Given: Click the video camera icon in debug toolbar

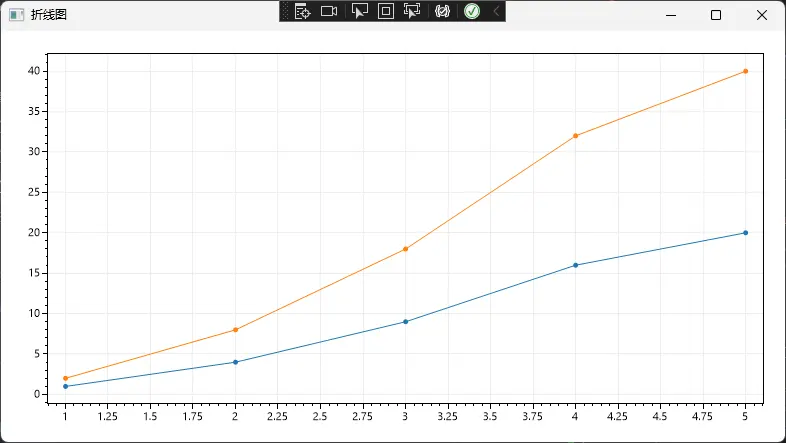Looking at the screenshot, I should pos(329,11).
